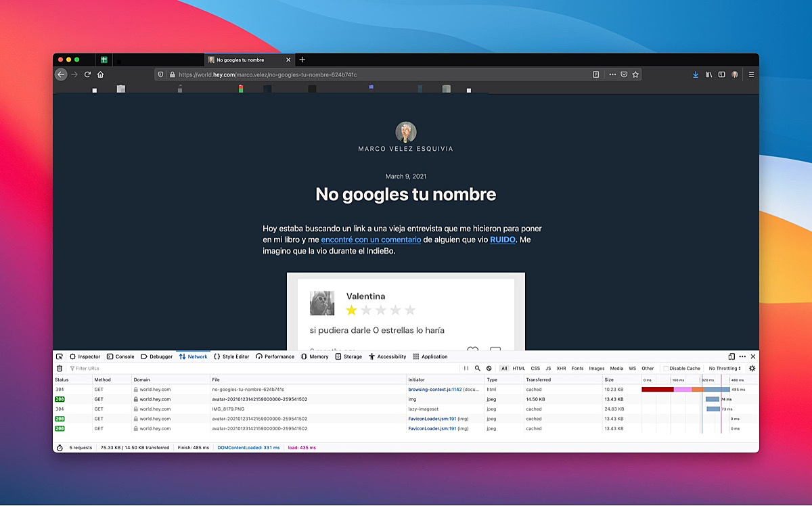The image size is (812, 506).
Task: Filter network requests by Fonts
Action: (577, 368)
